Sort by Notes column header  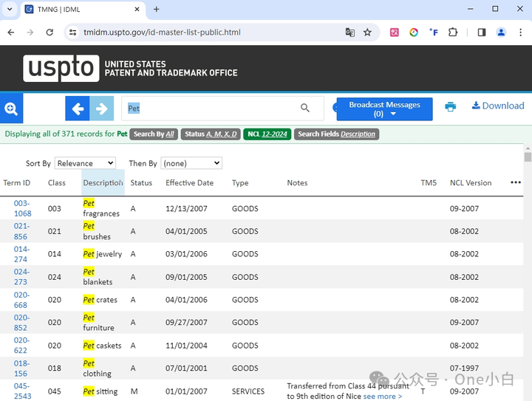(x=297, y=183)
